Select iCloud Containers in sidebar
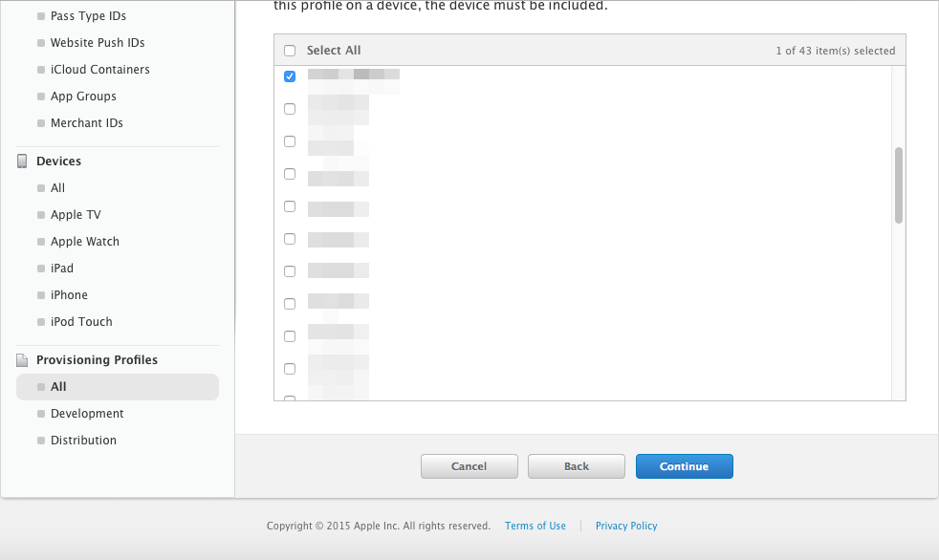 pyautogui.click(x=100, y=70)
